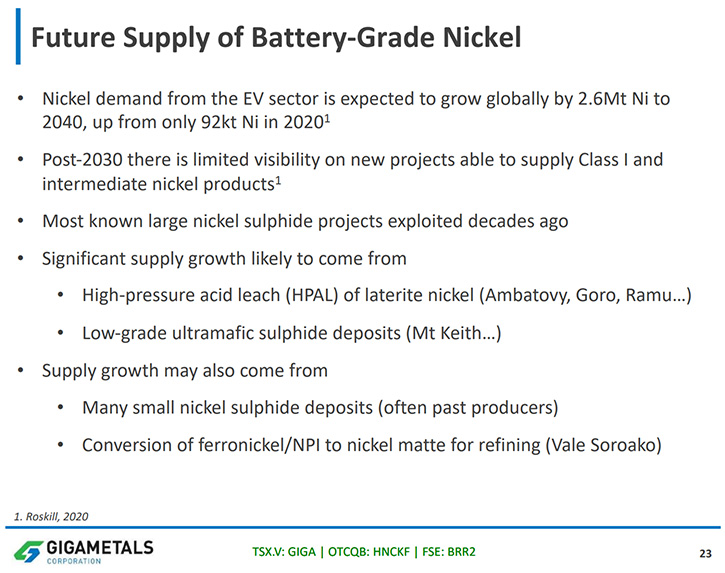Click the OTCQB: HNCKF ticker text
Screen dimensions: 725x573
(369, 552)
